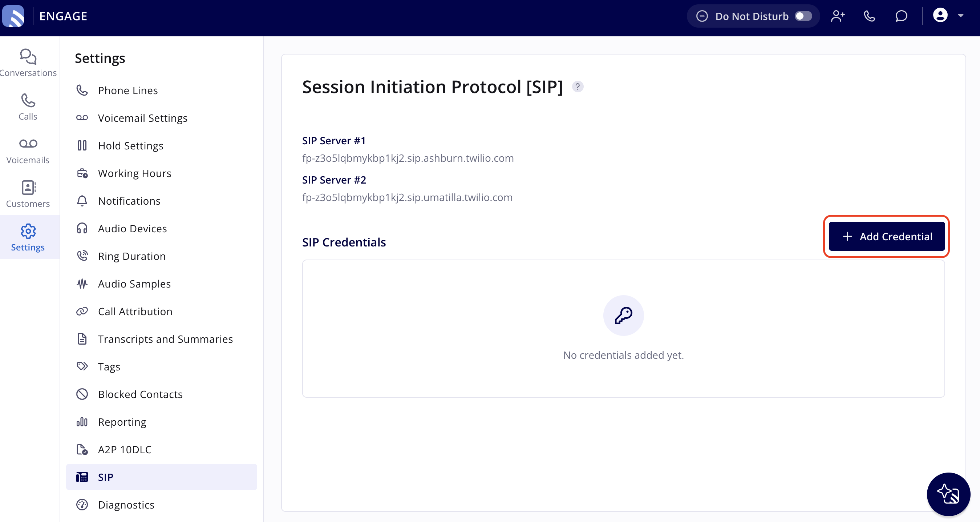This screenshot has height=522, width=980.
Task: Click the Settings panel heading
Action: (100, 58)
